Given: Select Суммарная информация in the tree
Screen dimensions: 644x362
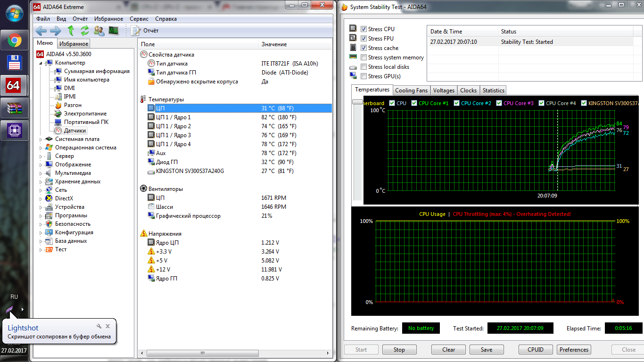Looking at the screenshot, I should pyautogui.click(x=97, y=71).
